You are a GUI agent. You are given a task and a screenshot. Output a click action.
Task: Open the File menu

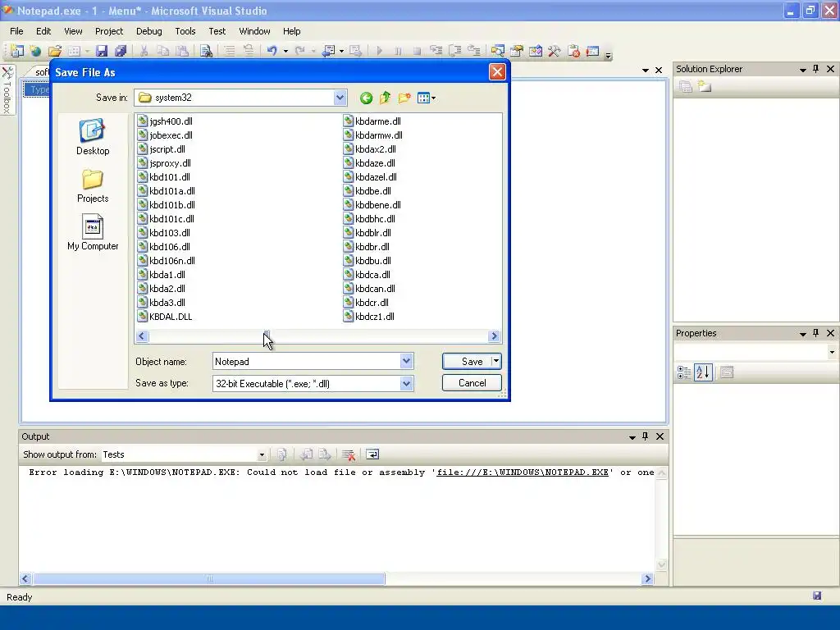click(16, 31)
